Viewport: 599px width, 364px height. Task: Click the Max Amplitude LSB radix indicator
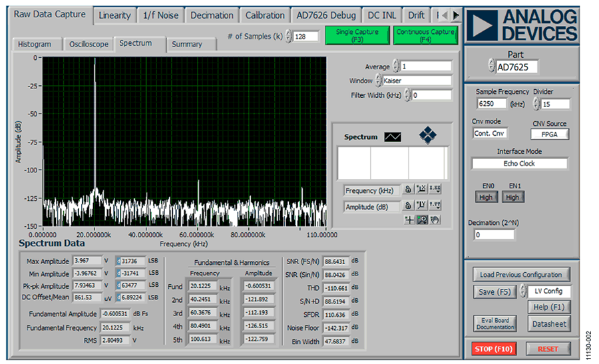(119, 261)
